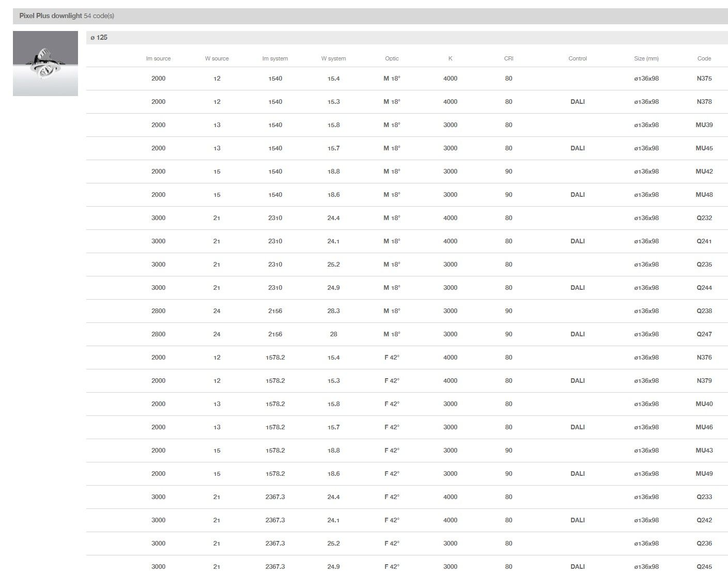Click the Control column header

coord(577,59)
